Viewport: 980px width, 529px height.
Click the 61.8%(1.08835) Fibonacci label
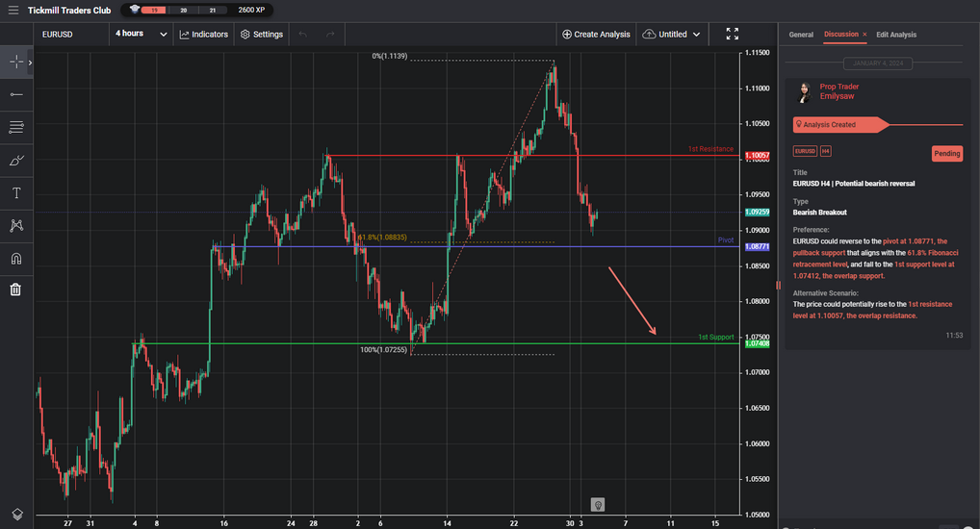pos(382,238)
